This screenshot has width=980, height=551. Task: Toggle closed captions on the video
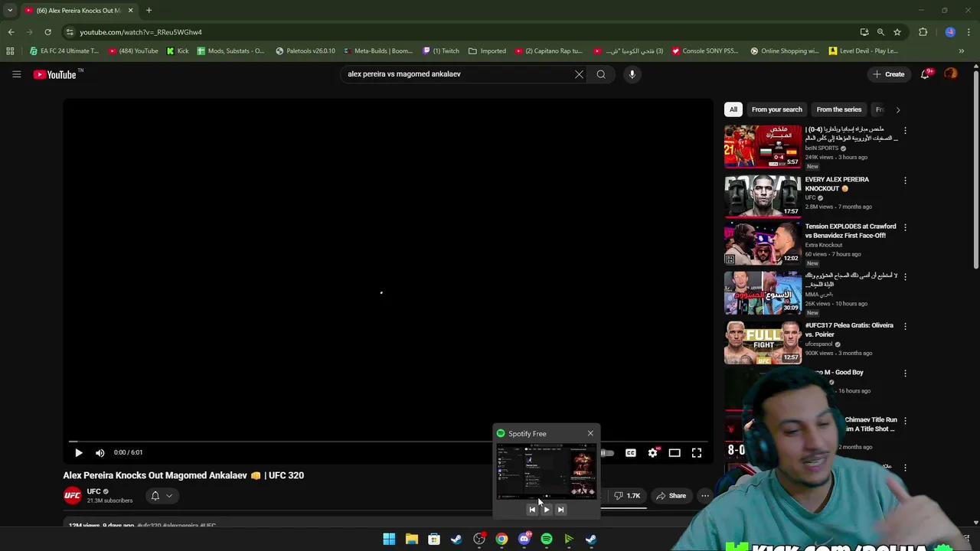pos(630,452)
